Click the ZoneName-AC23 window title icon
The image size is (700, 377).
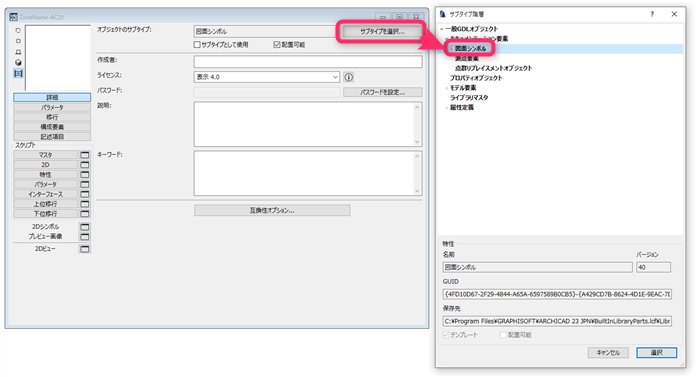click(x=13, y=17)
